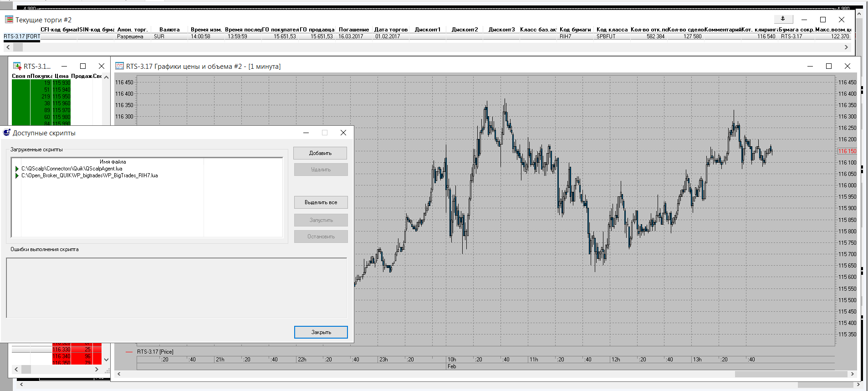The image size is (868, 391).
Task: Maximize the RTS-3.17 chart window
Action: 829,66
